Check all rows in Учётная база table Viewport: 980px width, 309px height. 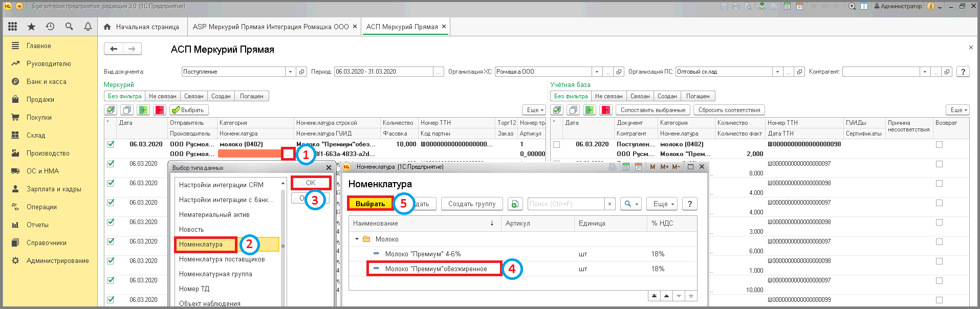click(557, 110)
